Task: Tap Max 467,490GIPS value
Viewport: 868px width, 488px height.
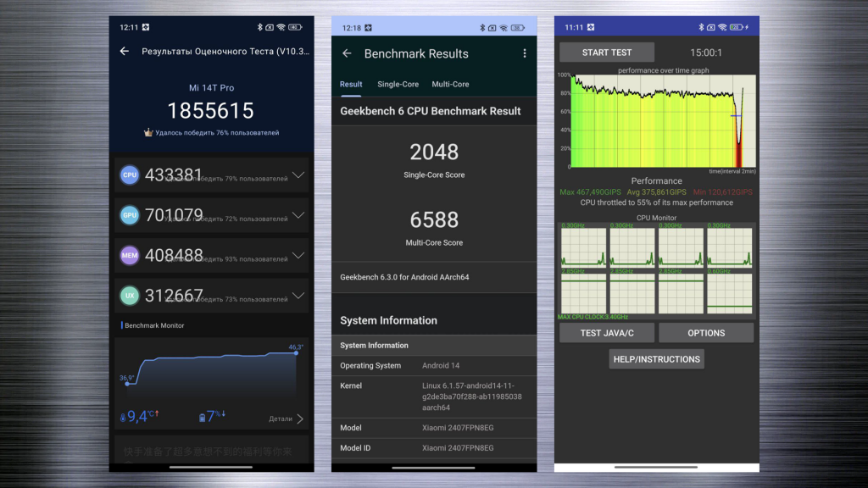Action: click(590, 192)
